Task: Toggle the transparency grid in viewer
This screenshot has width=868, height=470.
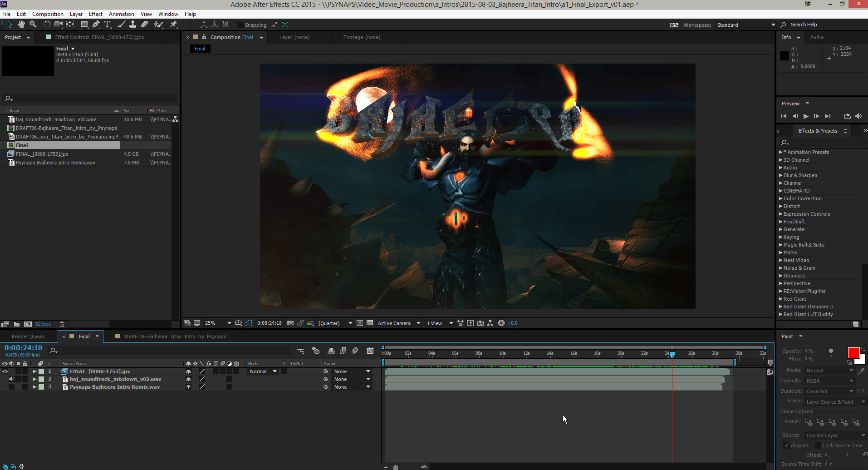Action: [370, 323]
